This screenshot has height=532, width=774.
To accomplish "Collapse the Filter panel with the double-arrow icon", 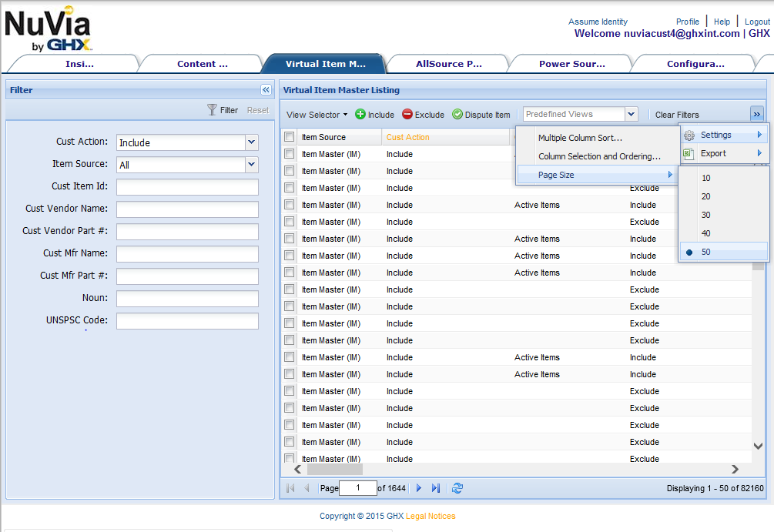I will pos(266,90).
